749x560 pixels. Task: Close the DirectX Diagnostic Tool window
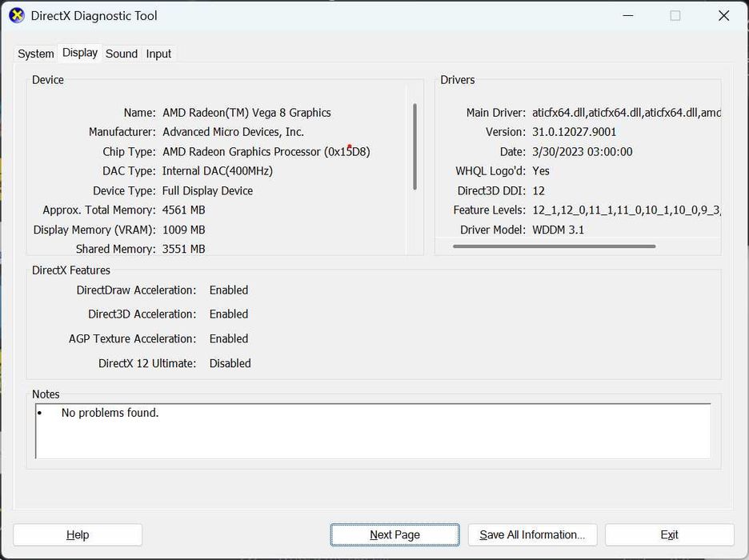[x=723, y=16]
